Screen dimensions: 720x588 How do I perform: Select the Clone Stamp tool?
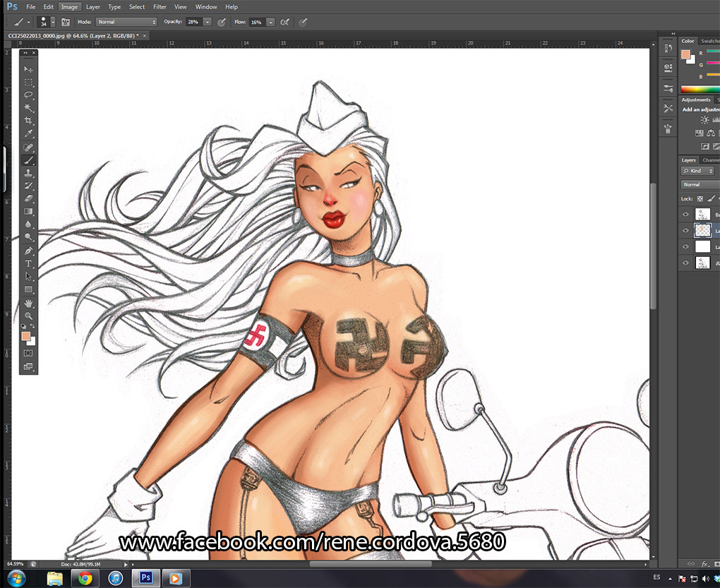[28, 173]
